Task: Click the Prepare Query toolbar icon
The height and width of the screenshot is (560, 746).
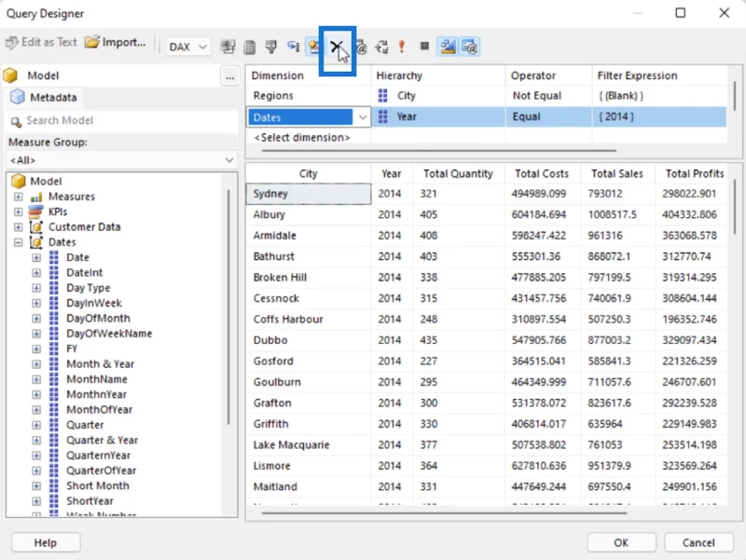Action: [381, 47]
